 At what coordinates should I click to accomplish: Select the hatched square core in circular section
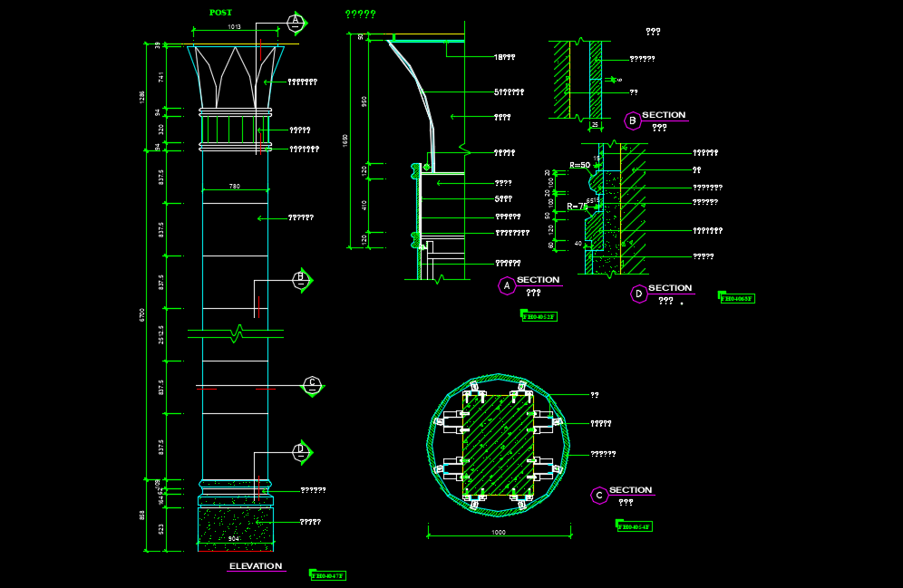(498, 445)
